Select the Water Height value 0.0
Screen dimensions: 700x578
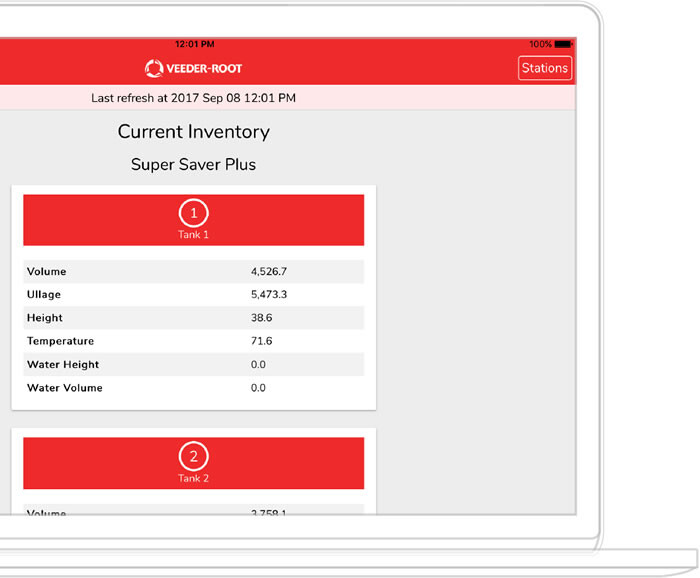point(258,365)
